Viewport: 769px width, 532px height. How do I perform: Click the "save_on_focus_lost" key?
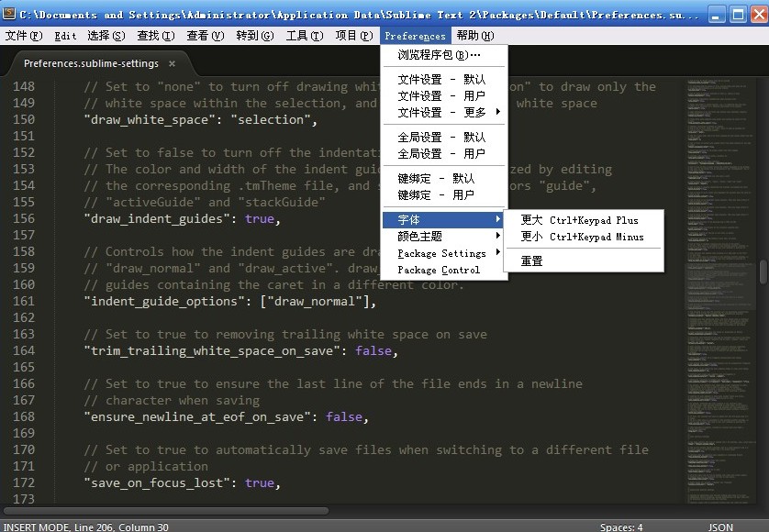coord(157,483)
